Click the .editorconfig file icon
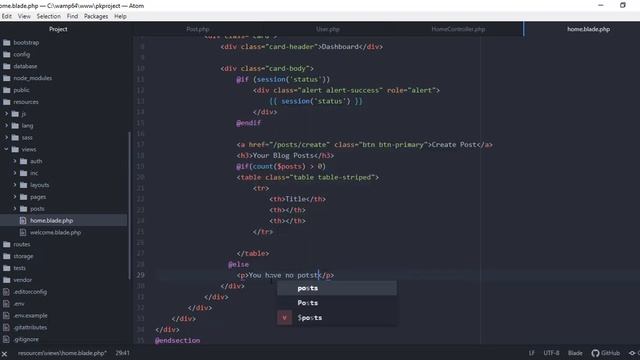Viewport: 640px width, 360px height. click(6, 292)
